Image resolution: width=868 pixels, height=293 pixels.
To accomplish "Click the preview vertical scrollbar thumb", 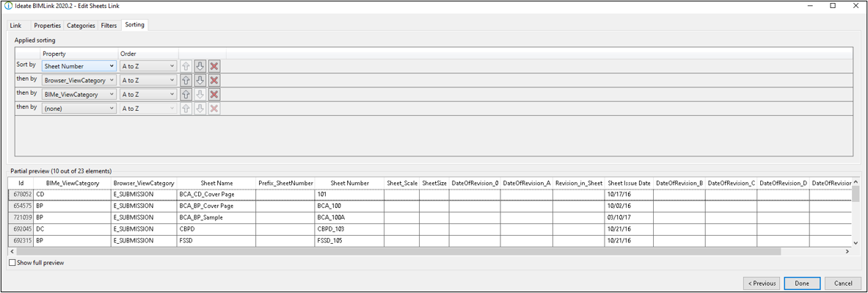I will pos(856,194).
